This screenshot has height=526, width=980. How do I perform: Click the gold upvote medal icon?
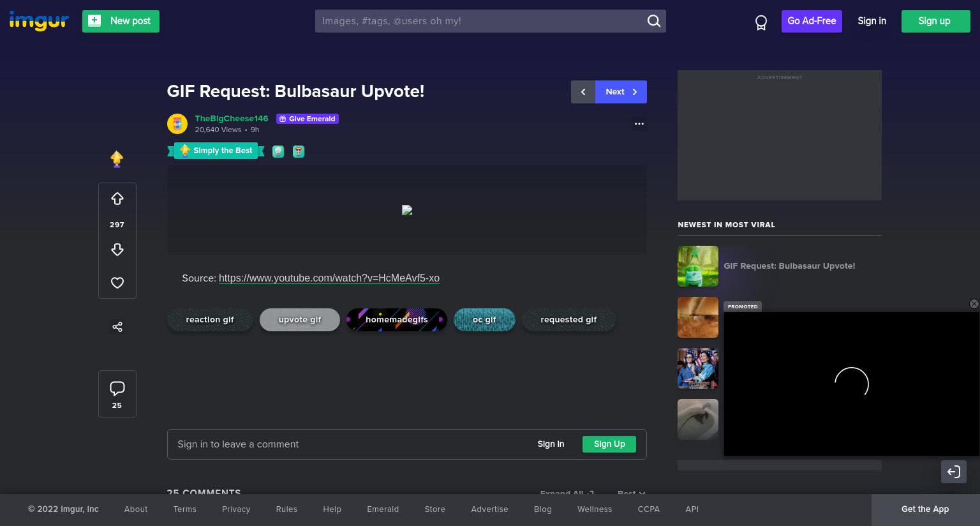click(x=117, y=159)
